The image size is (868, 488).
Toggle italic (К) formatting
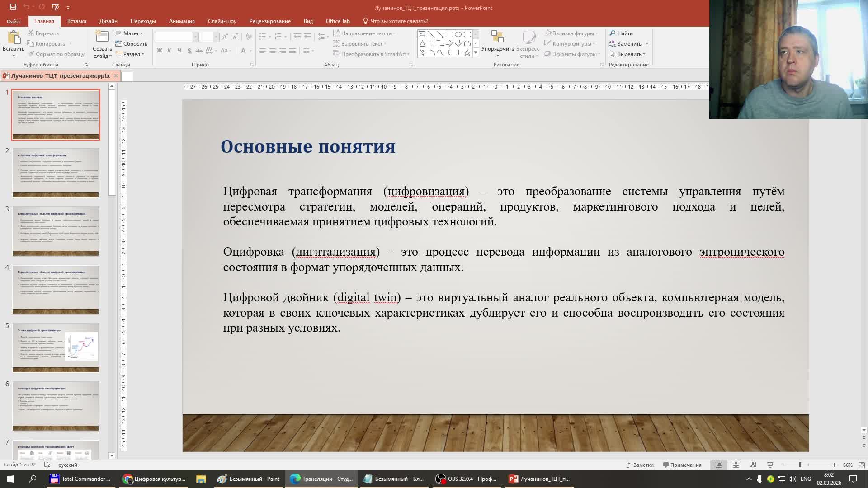(169, 51)
